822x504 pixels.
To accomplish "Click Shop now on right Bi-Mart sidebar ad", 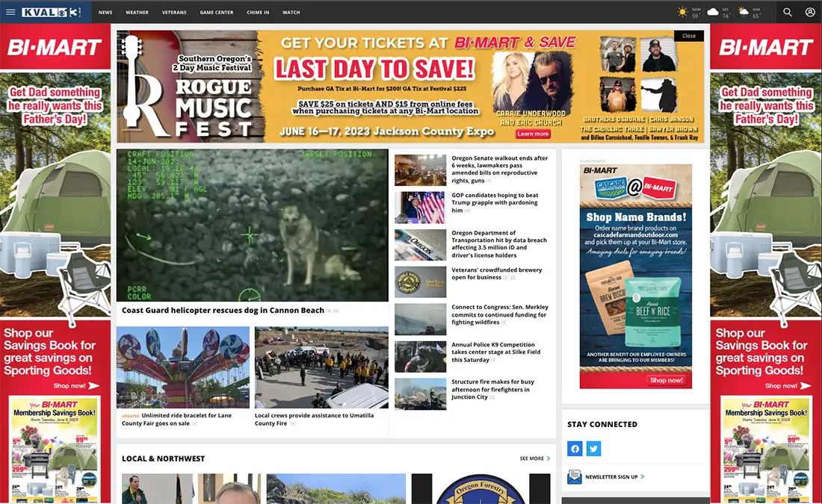I will [788, 385].
